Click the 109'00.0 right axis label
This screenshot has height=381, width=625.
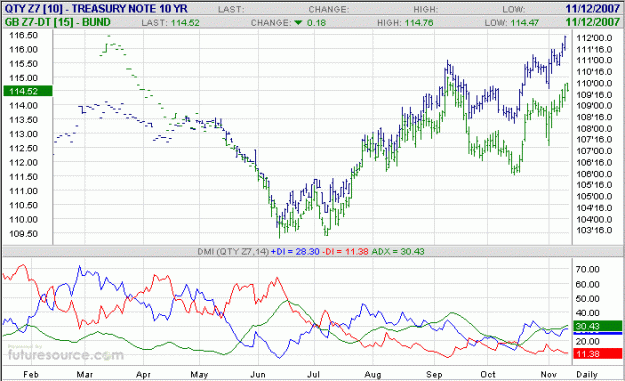[x=594, y=106]
